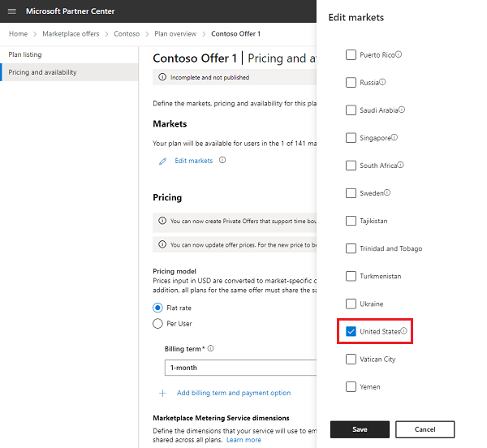Check the Tajikistan market checkbox
Screen dimensions: 487x448
click(351, 221)
